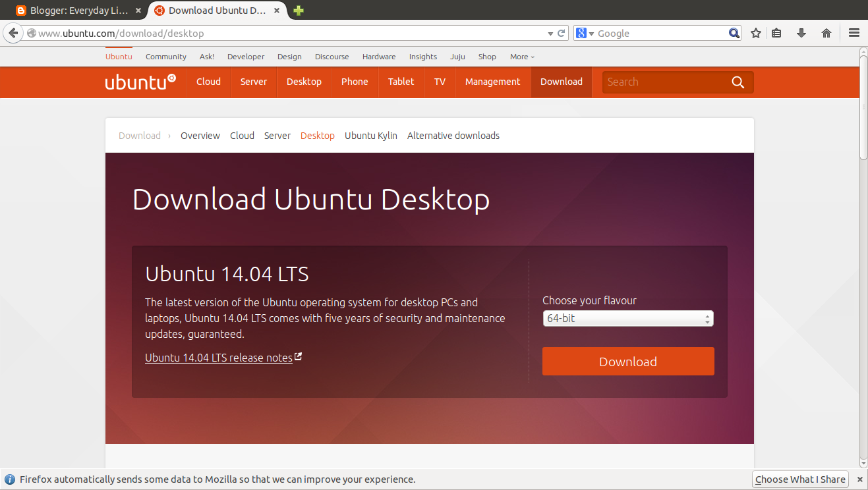Open the Juju link in top bar

pyautogui.click(x=457, y=57)
